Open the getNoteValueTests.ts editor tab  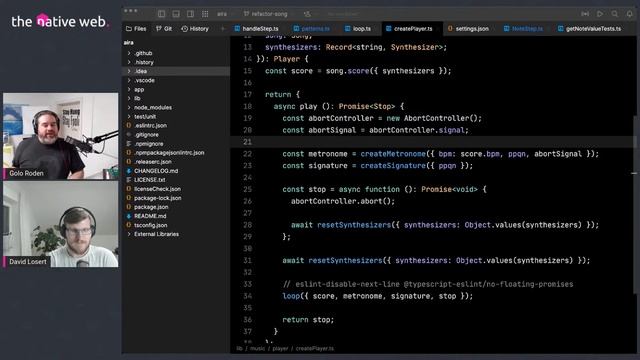[x=589, y=29]
